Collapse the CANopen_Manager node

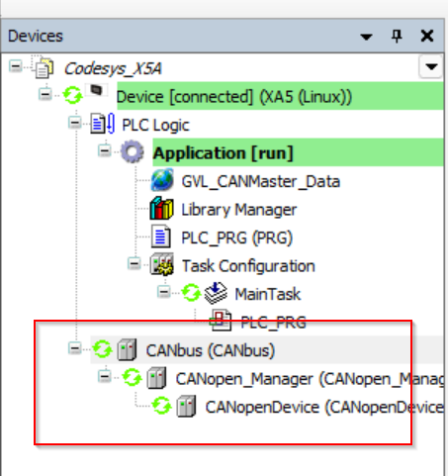pyautogui.click(x=105, y=376)
